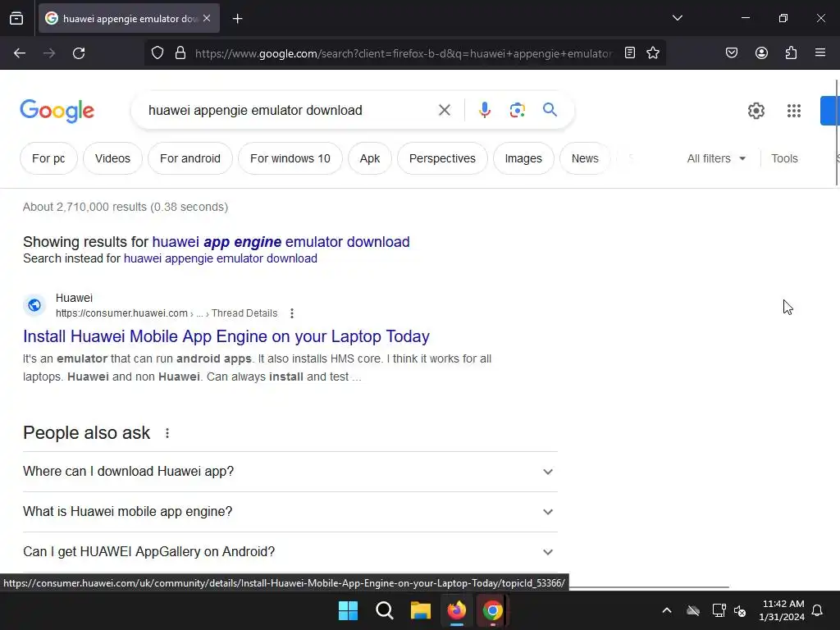The width and height of the screenshot is (840, 630).
Task: Open corrected query huawei app engine link
Action: [281, 242]
